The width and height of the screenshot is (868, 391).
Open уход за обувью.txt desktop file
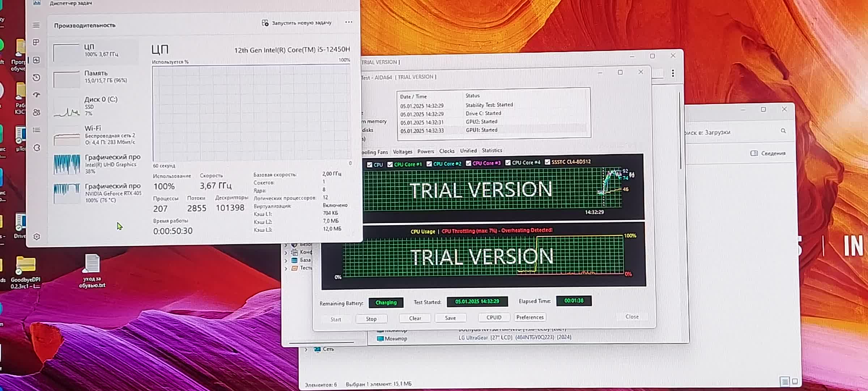tap(92, 271)
